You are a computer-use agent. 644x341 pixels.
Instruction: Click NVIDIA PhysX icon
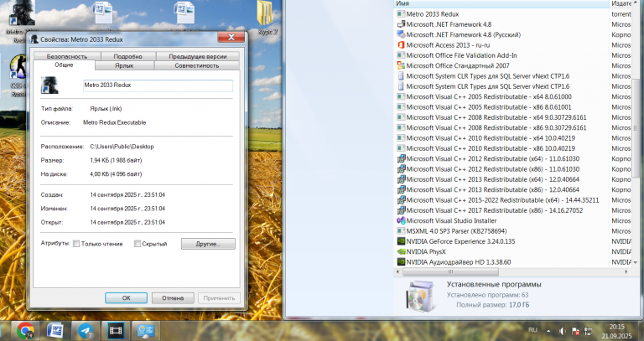401,251
